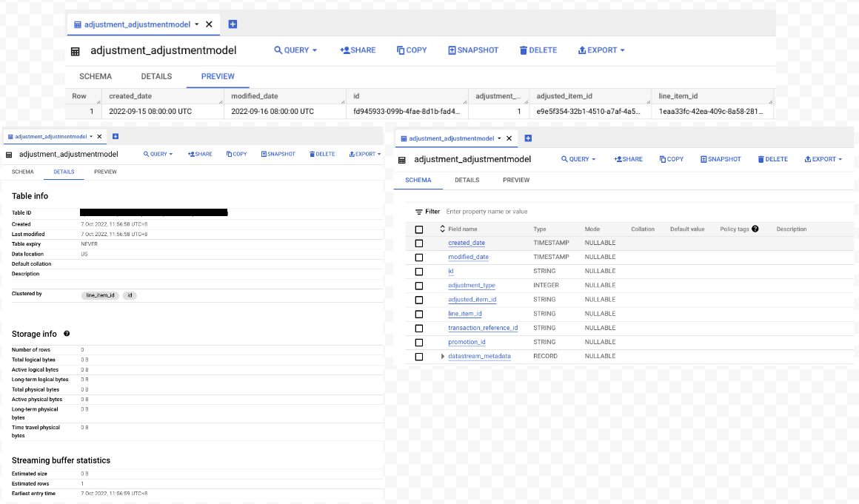The width and height of the screenshot is (859, 504).
Task: Click the help icon beside Storage info
Action: 67,334
